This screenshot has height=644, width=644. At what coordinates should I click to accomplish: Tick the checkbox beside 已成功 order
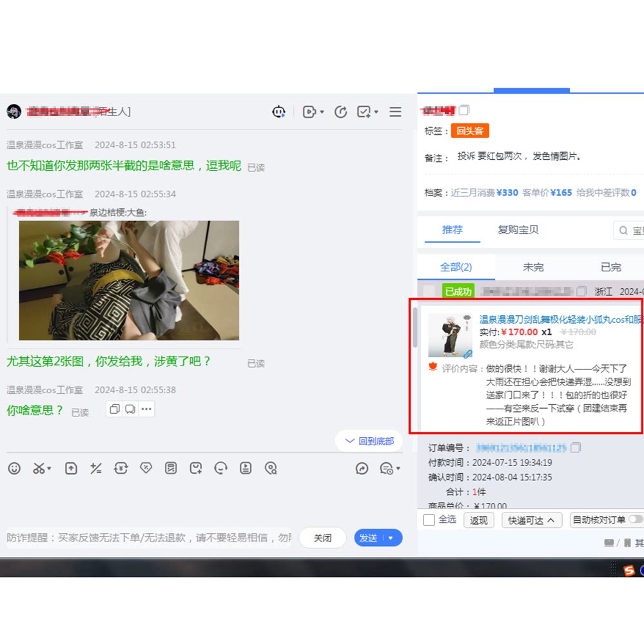pyautogui.click(x=429, y=291)
